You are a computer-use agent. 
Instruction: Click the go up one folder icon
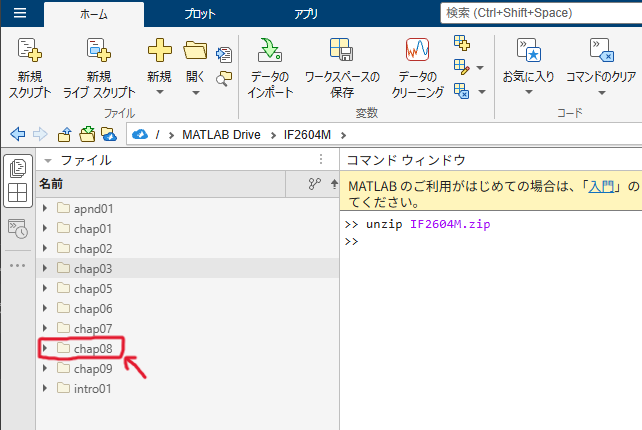click(64, 134)
